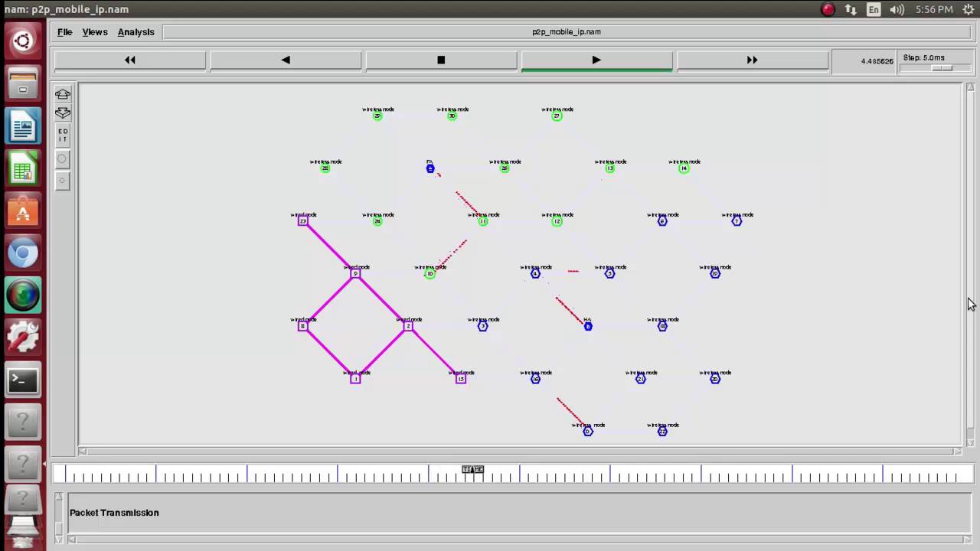Screen dimensions: 980x551
Task: Open Ubuntu dash home in the dock
Action: coord(23,41)
